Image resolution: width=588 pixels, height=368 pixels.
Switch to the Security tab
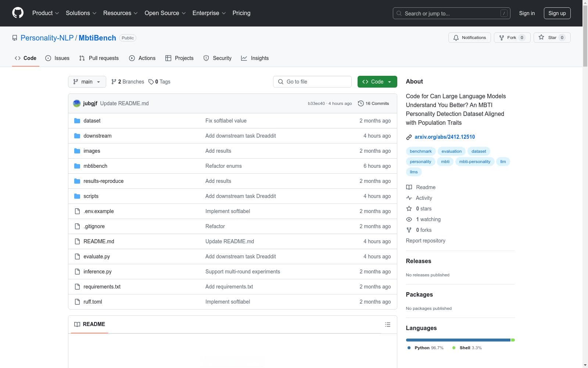point(218,58)
